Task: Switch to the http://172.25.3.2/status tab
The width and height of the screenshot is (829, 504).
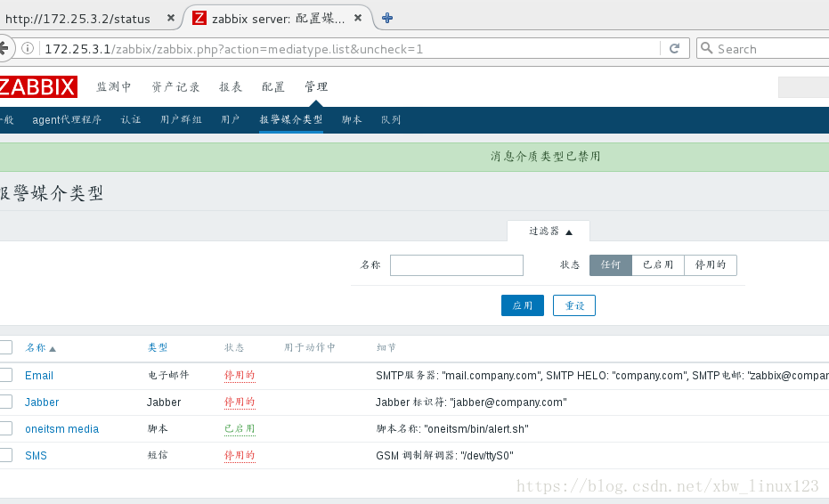Action: point(77,19)
